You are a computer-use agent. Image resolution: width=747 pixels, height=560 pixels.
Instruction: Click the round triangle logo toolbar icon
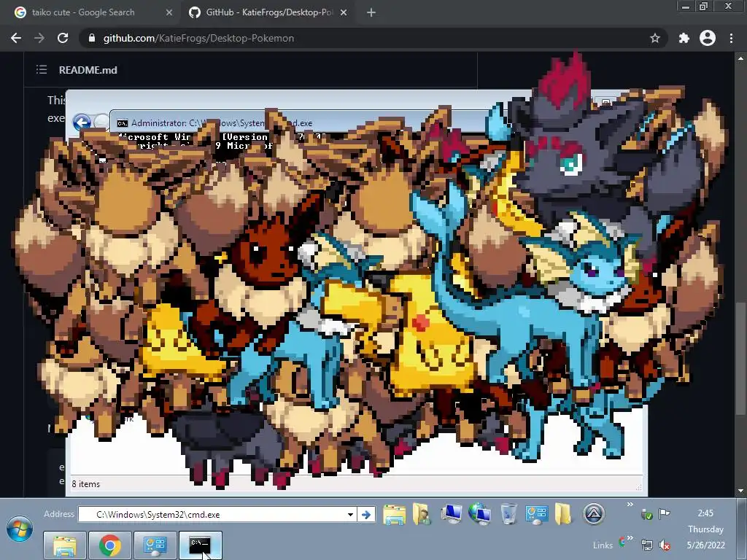[594, 514]
